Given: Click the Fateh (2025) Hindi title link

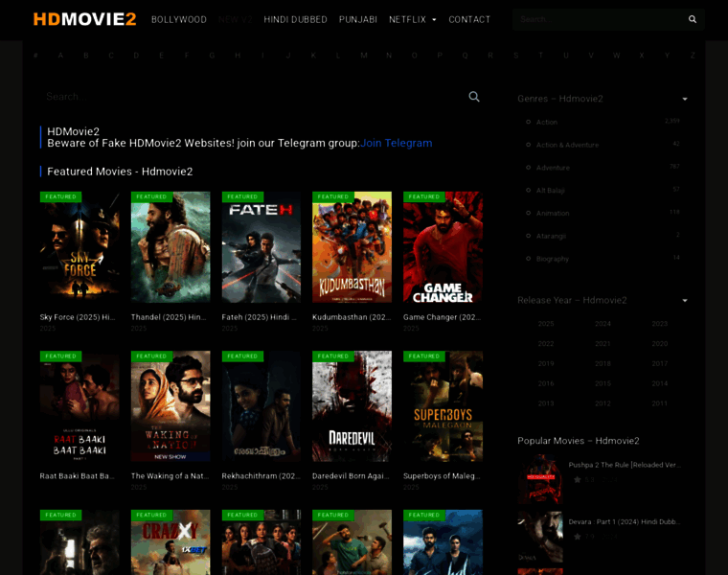Looking at the screenshot, I should click(x=259, y=317).
